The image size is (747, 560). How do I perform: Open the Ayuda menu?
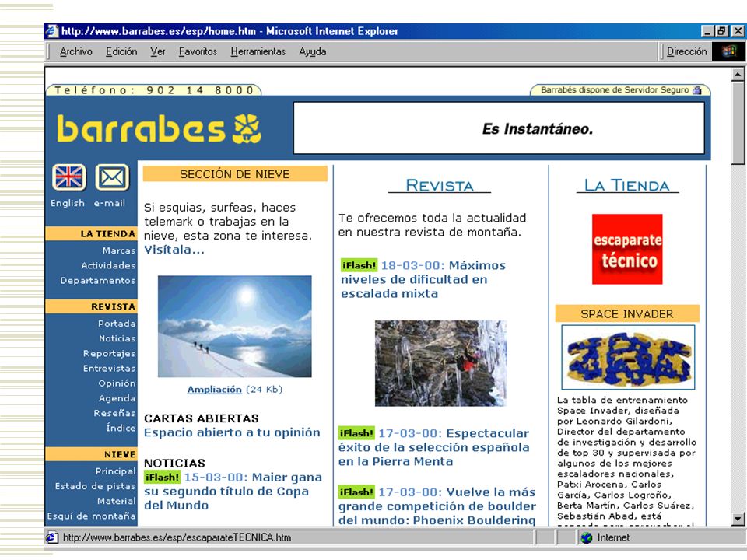(313, 51)
